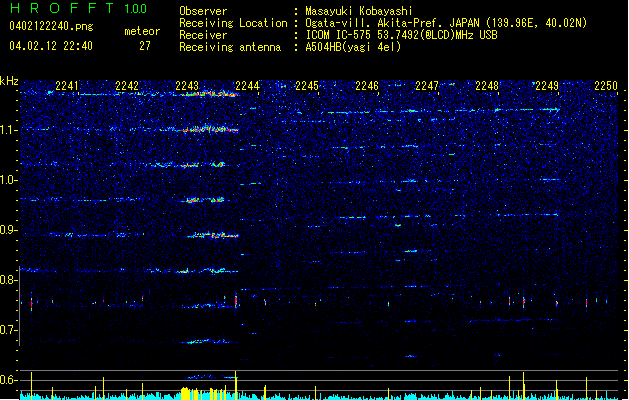Select the filename 0402122240.png
629x400 pixels.
point(51,27)
